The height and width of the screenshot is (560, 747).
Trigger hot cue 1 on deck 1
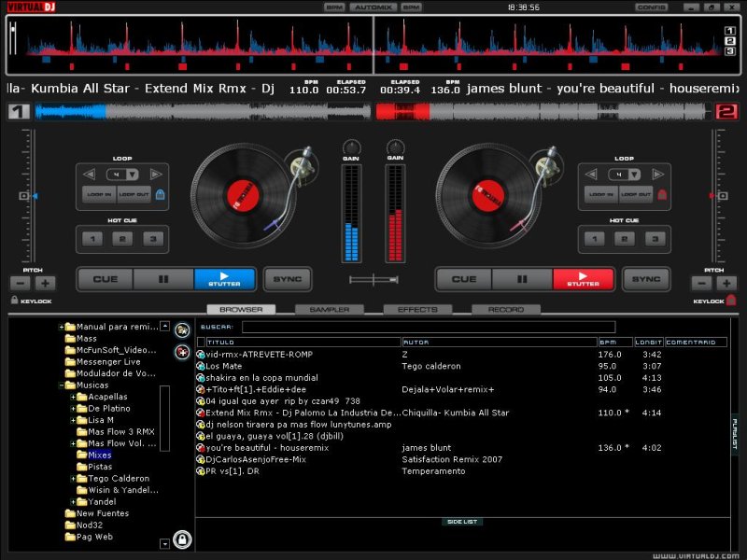tap(92, 239)
